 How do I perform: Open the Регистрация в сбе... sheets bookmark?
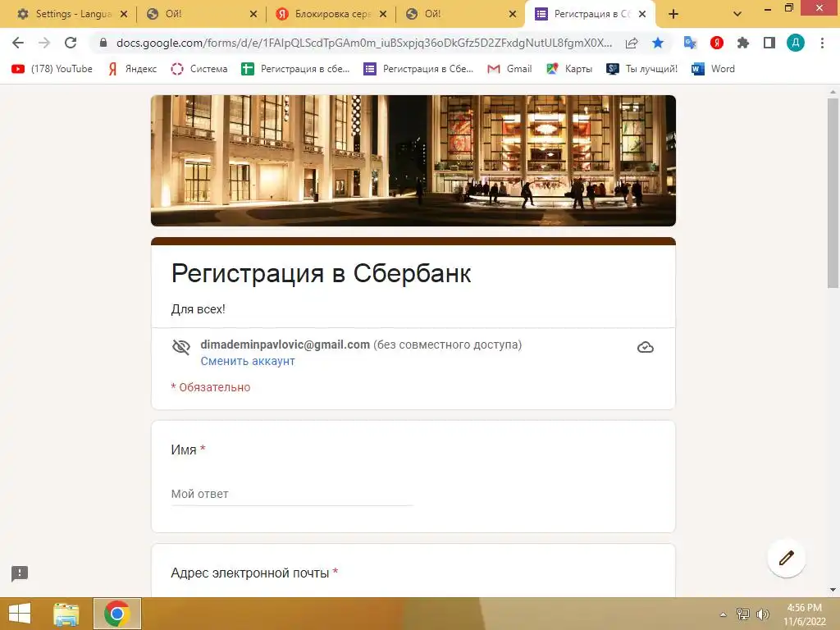(295, 69)
